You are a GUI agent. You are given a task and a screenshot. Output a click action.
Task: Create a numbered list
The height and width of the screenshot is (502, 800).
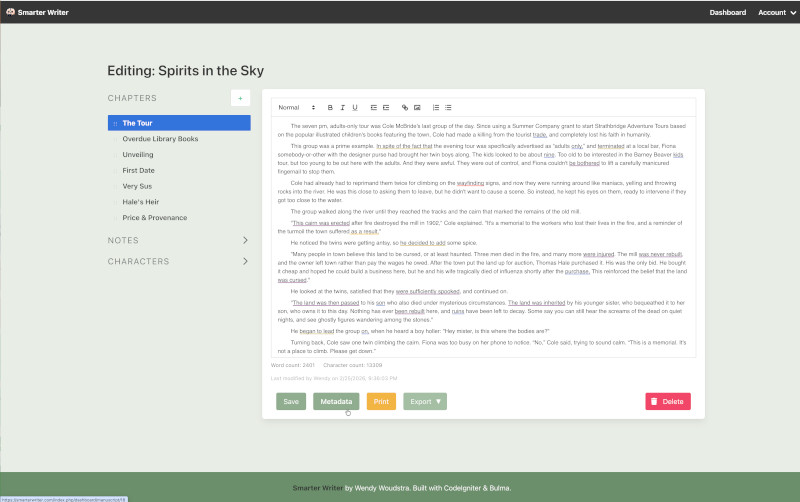click(436, 107)
